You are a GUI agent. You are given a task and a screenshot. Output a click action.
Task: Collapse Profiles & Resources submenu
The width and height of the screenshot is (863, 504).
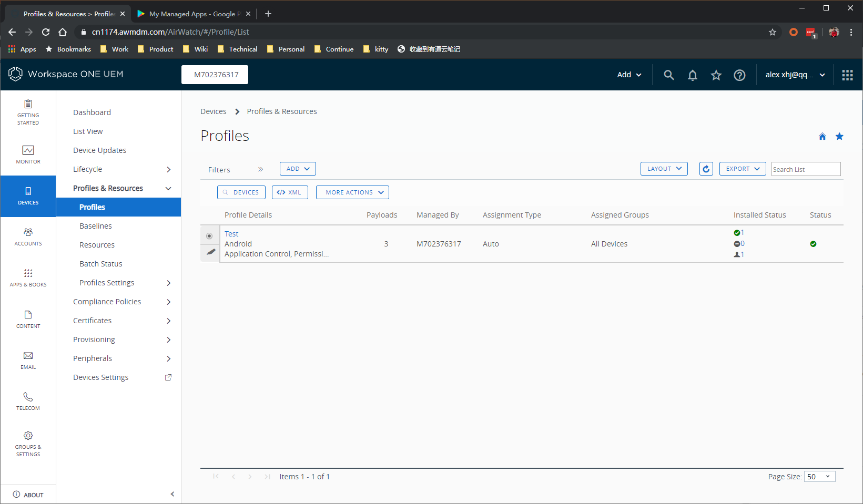pyautogui.click(x=168, y=188)
